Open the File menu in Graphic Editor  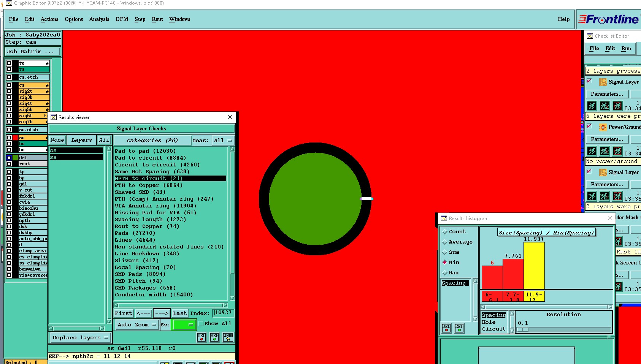[14, 19]
